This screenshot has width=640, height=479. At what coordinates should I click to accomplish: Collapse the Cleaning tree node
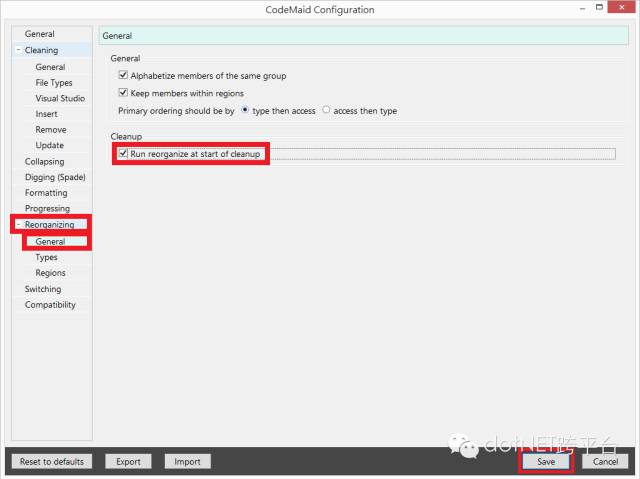(x=18, y=50)
